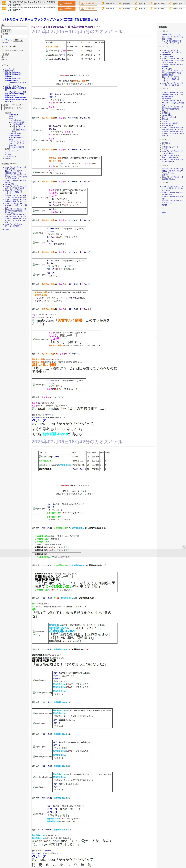
Task: Click the orange wikiに編集中 button in topmost header
Action: coord(67,3)
